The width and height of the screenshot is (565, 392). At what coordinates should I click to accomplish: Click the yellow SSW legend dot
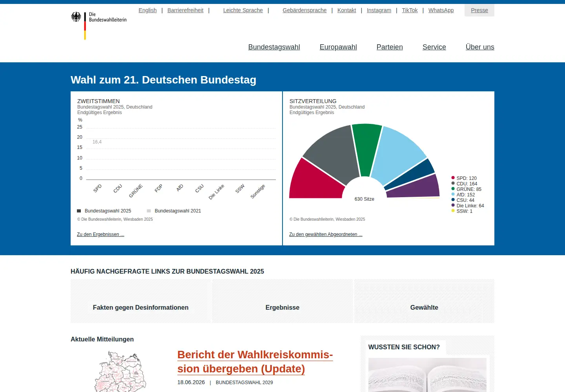point(453,211)
